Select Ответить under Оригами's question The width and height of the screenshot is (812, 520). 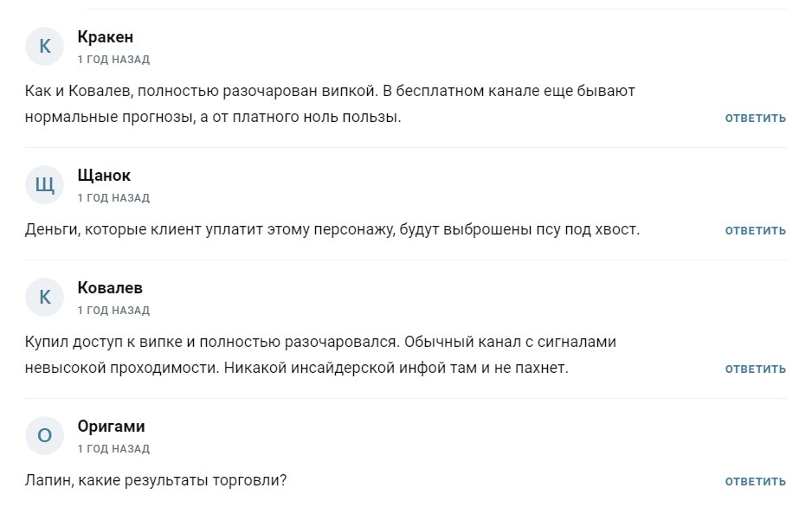tap(755, 481)
